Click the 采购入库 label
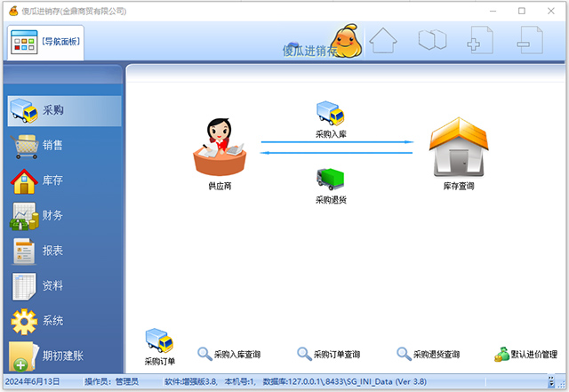Image resolution: width=569 pixels, height=392 pixels. [331, 134]
